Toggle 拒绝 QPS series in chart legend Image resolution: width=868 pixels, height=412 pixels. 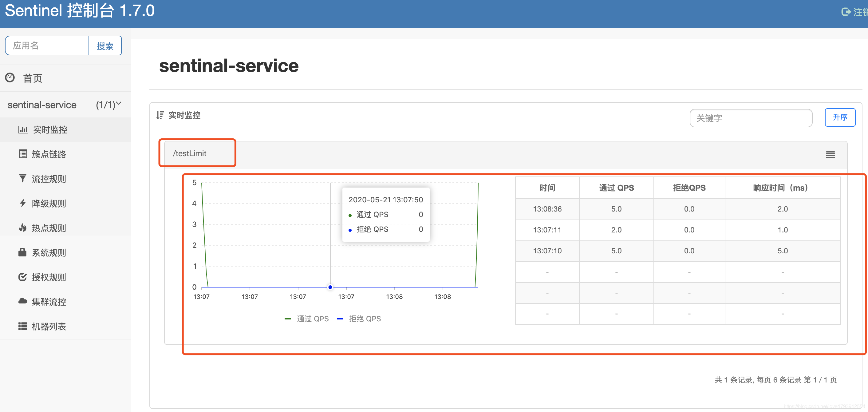tap(359, 319)
